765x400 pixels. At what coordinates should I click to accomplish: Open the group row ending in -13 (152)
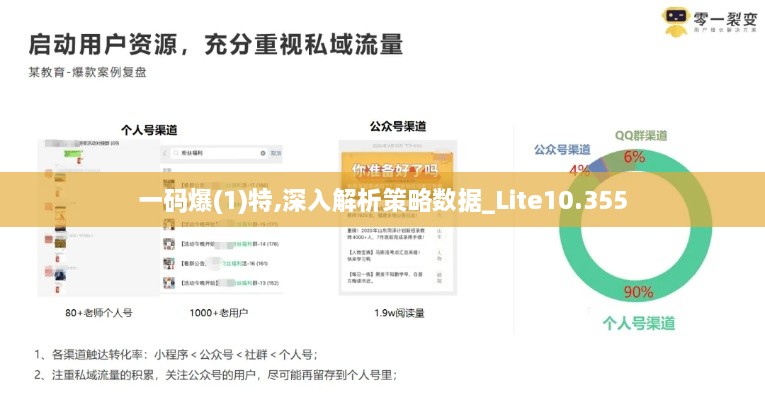click(x=221, y=283)
